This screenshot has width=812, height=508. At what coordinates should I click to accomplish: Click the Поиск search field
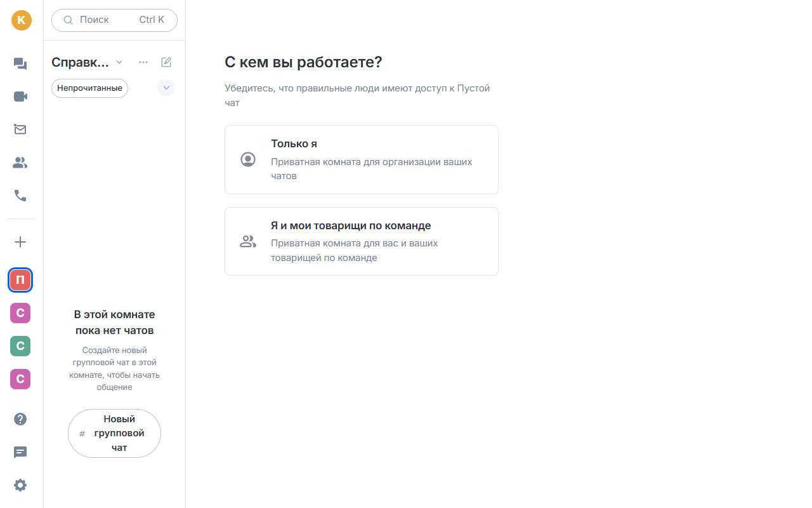pos(114,20)
